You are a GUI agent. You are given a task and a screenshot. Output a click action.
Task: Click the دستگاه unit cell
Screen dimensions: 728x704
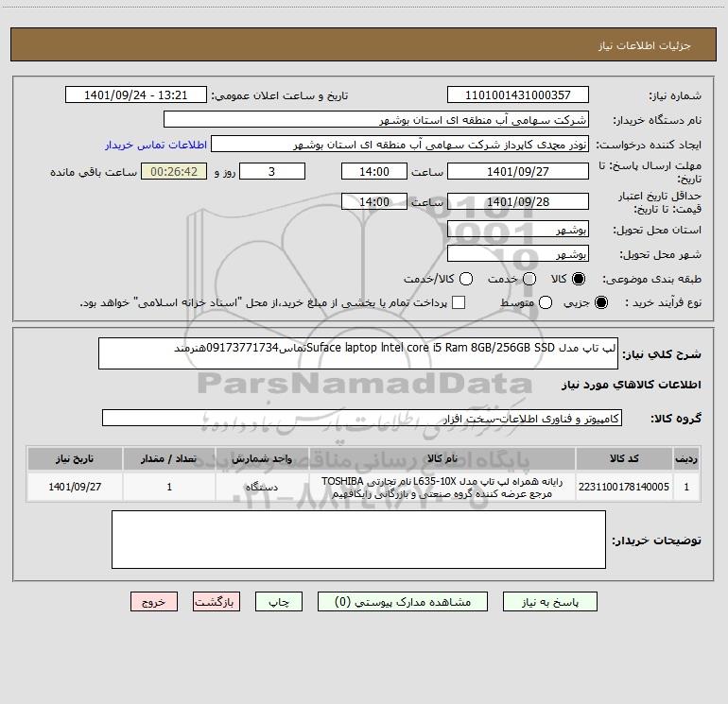pyautogui.click(x=262, y=487)
